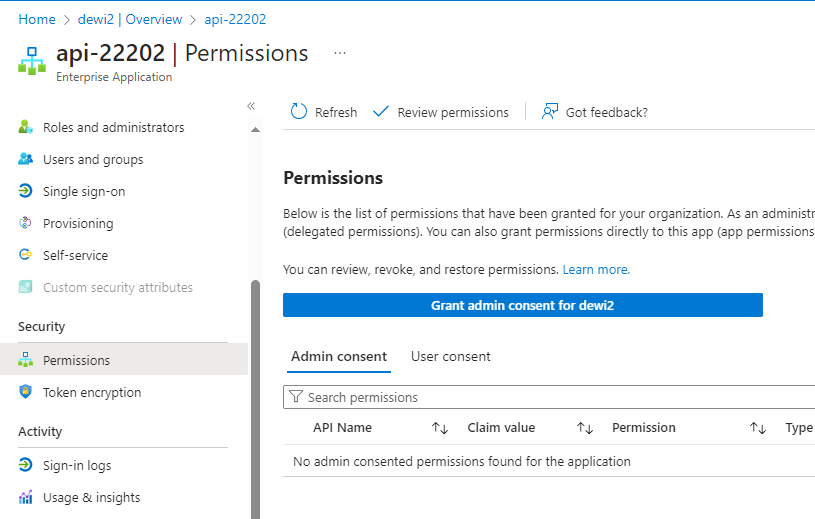Screen dimensions: 815x519
Task: Go to Home breadcrumb link
Action: click(37, 19)
